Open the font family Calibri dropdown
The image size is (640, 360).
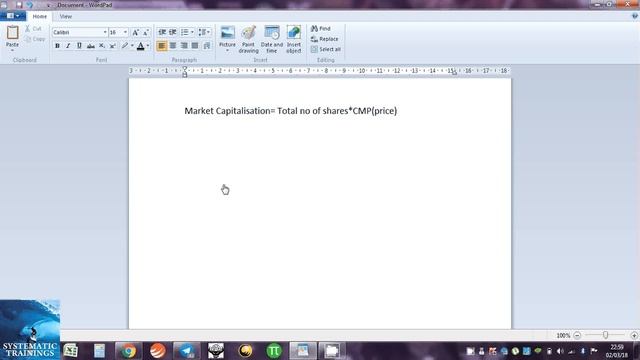click(x=105, y=32)
